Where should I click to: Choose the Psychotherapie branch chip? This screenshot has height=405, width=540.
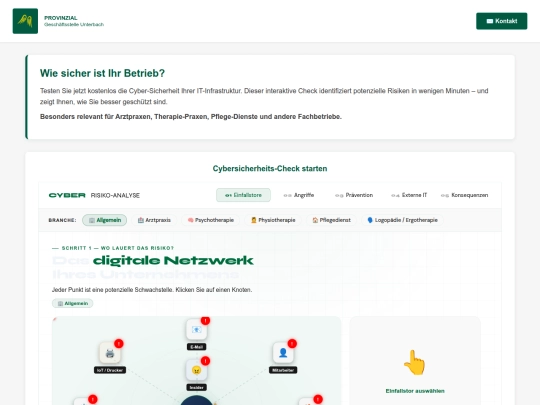[x=211, y=220]
